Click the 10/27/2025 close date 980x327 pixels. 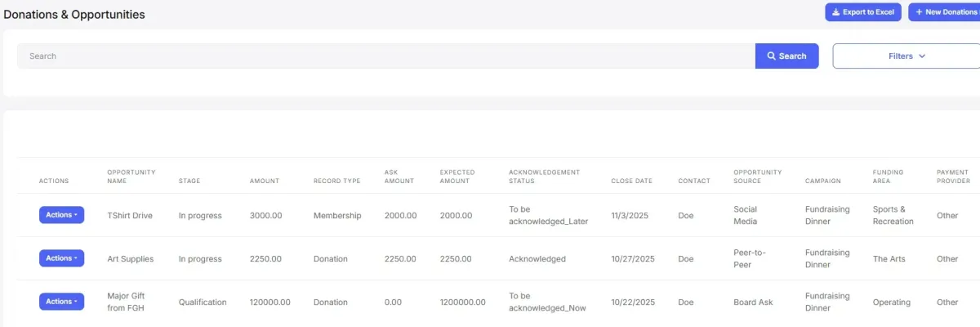click(633, 259)
